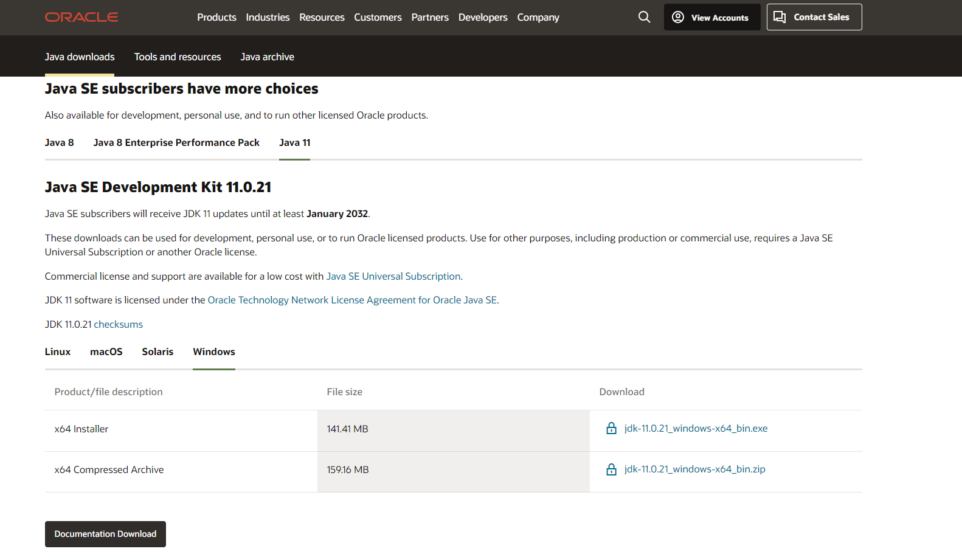This screenshot has height=560, width=962.
Task: Open the Partners menu
Action: coord(430,17)
